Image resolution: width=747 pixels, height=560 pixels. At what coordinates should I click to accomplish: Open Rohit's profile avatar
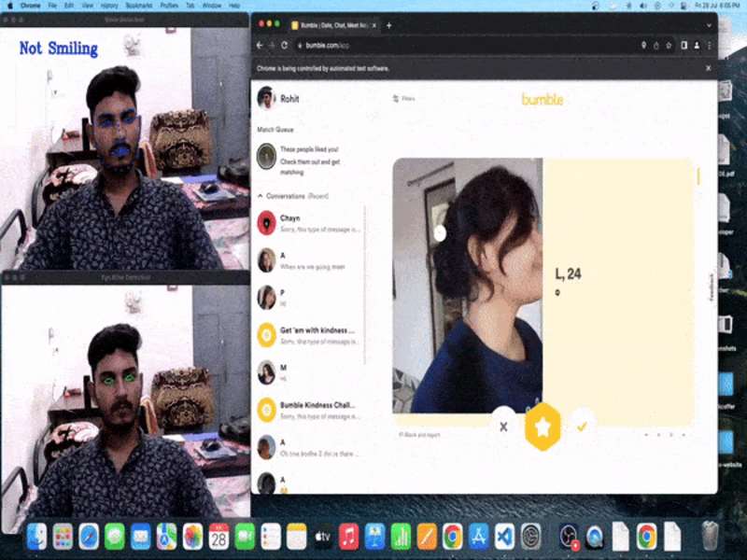(266, 98)
